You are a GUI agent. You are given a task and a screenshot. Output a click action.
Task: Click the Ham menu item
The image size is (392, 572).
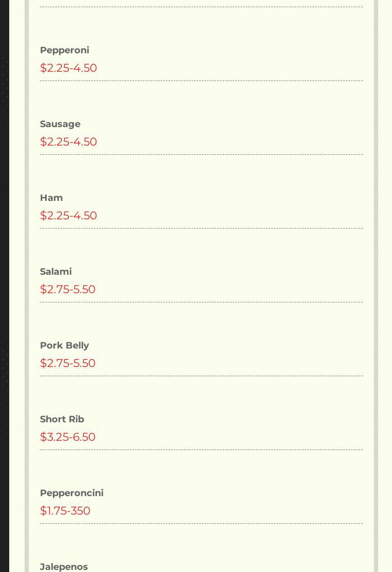point(51,198)
